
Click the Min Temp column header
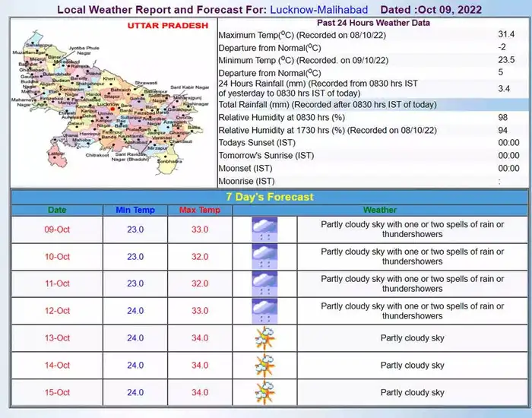(x=135, y=210)
